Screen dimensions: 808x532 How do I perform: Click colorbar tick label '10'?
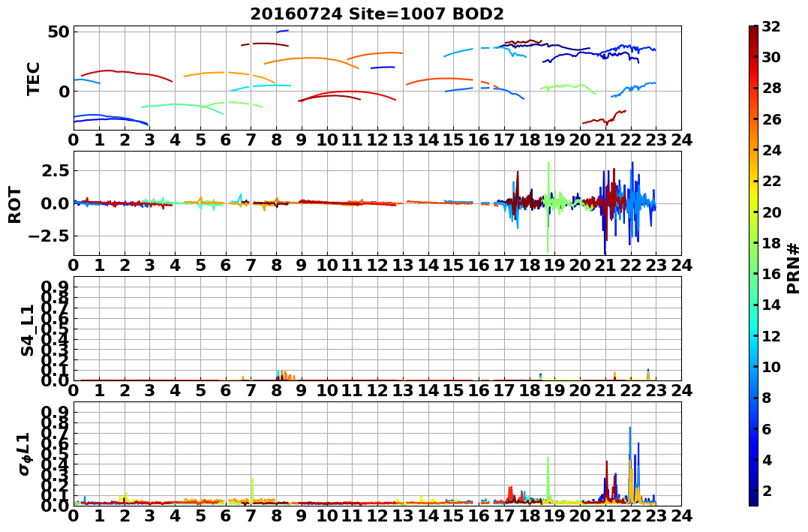[771, 366]
